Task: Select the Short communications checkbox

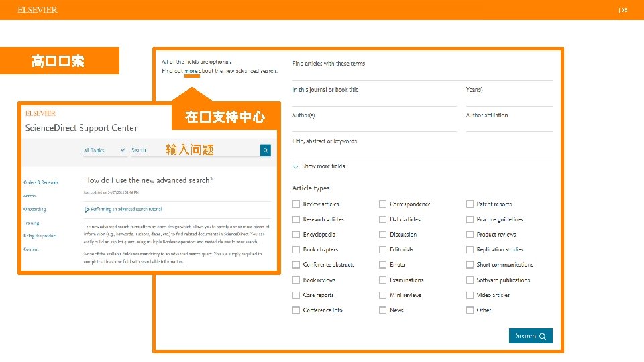Action: click(470, 265)
